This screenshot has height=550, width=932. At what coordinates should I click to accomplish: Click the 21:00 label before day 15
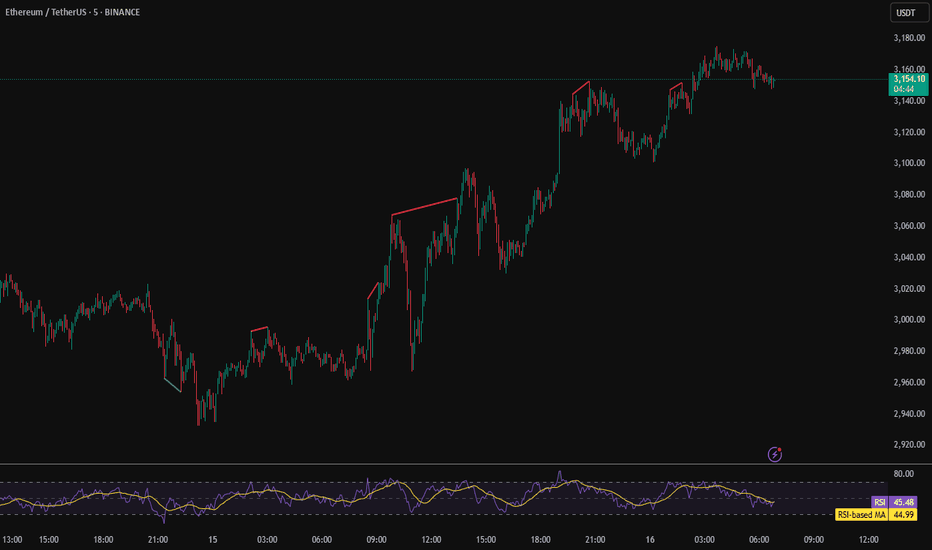[158, 540]
